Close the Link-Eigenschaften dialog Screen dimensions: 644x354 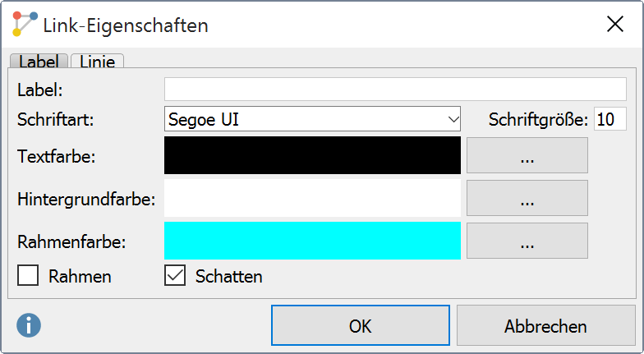coord(615,24)
